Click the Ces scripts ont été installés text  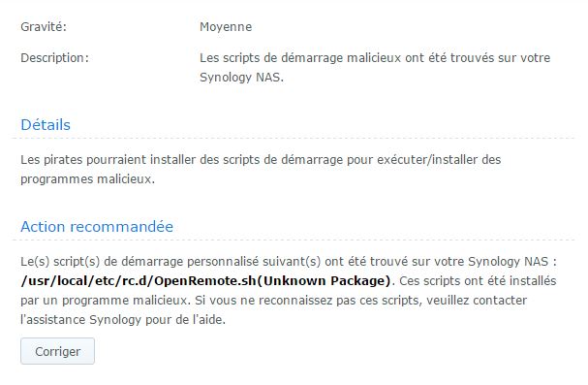(478, 281)
